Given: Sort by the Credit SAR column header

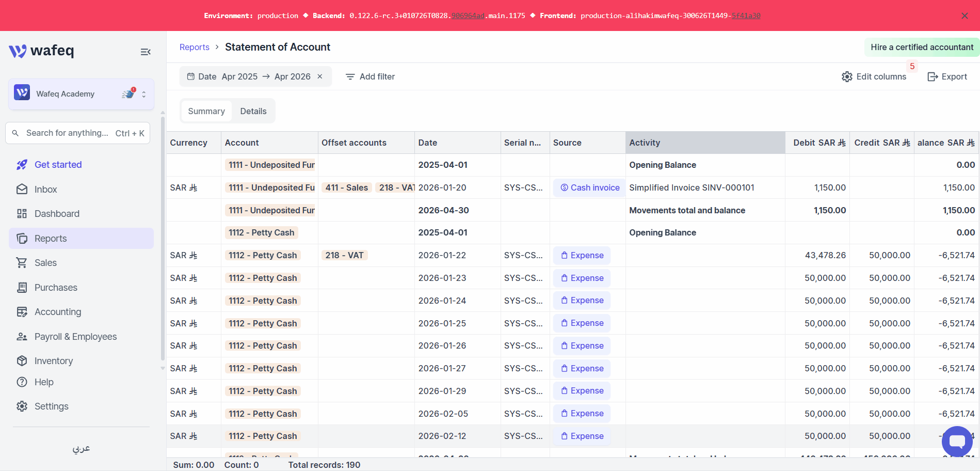Looking at the screenshot, I should coord(882,143).
